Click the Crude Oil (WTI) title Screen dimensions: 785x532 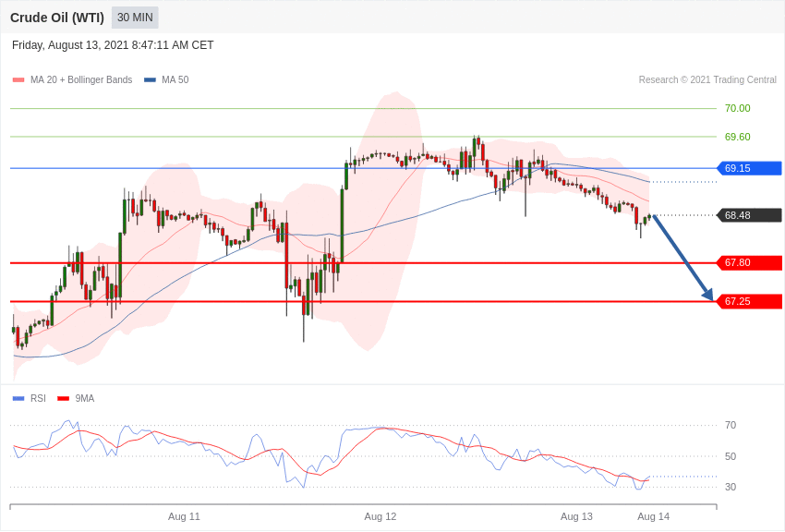(x=57, y=18)
